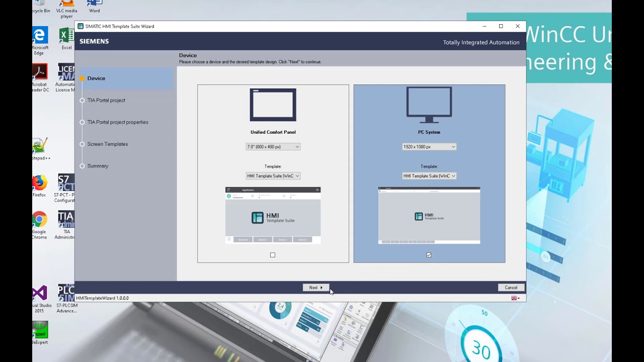644x362 pixels.
Task: Launch Notepad++ from the desktop
Action: [40, 149]
